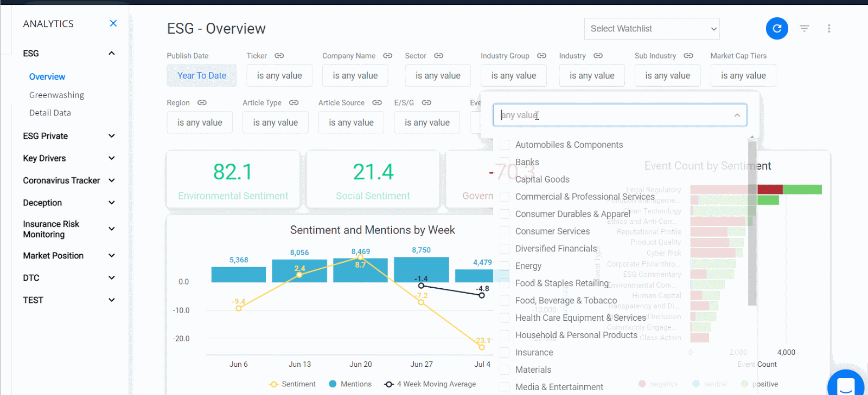Open the Select Watchlist dropdown
Viewport: 868px width, 395px height.
click(652, 29)
